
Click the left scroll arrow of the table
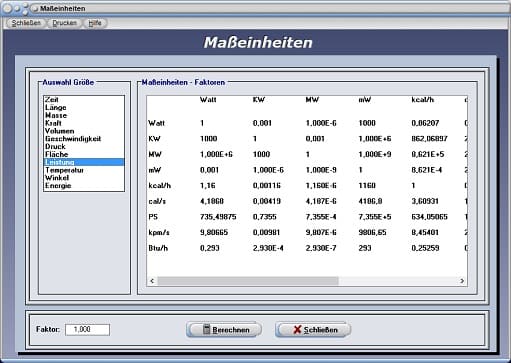coord(152,281)
